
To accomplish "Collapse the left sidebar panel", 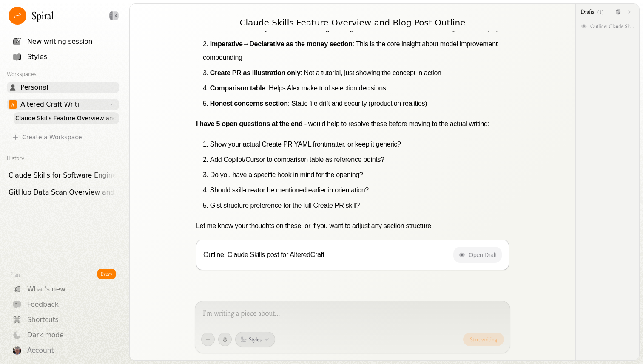I will [114, 16].
